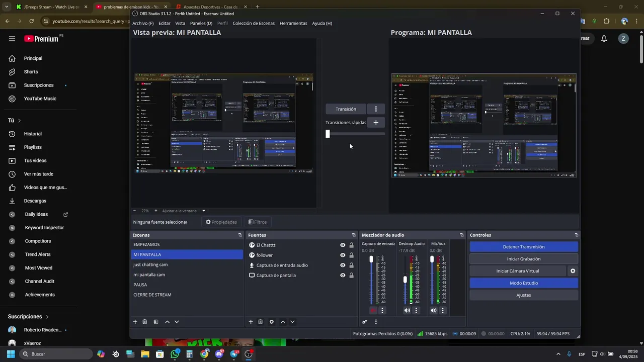Open File Explorer from the taskbar
644x362 pixels.
[x=145, y=354]
